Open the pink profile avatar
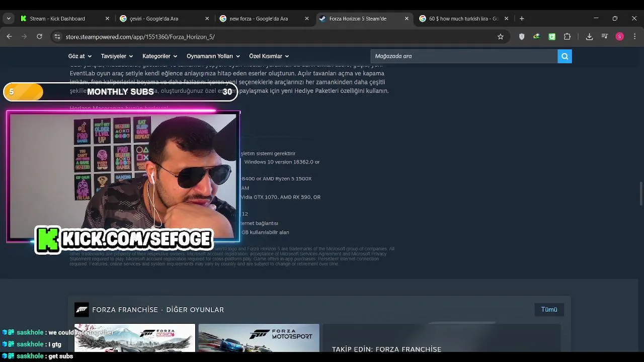The height and width of the screenshot is (362, 644). [x=619, y=36]
